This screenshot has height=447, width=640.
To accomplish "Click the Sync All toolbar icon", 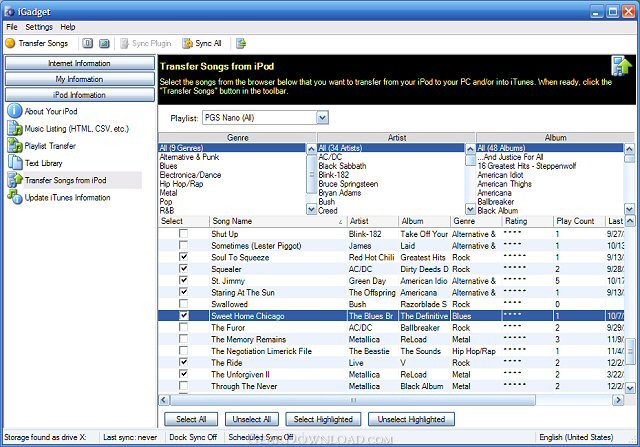I will click(188, 43).
